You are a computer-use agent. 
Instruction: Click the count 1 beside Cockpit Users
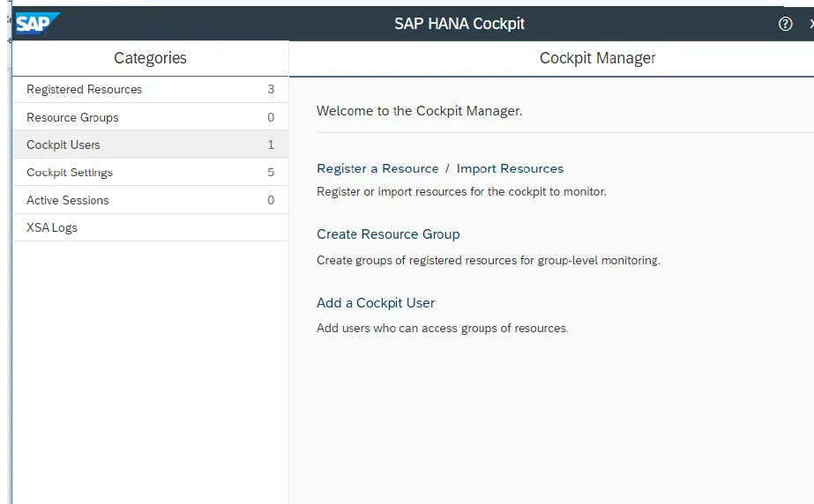271,145
